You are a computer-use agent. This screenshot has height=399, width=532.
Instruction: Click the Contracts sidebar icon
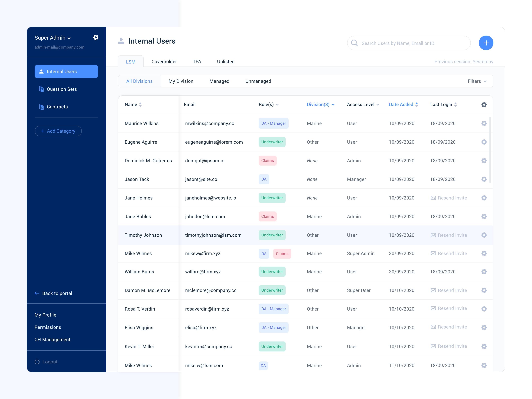point(41,107)
